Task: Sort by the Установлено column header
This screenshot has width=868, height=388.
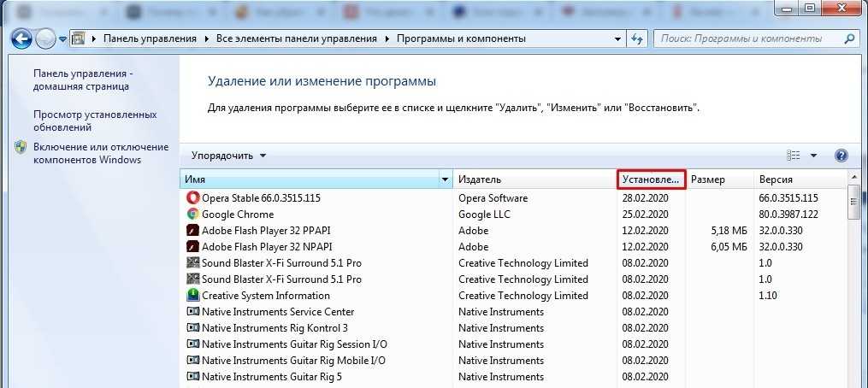Action: [651, 180]
